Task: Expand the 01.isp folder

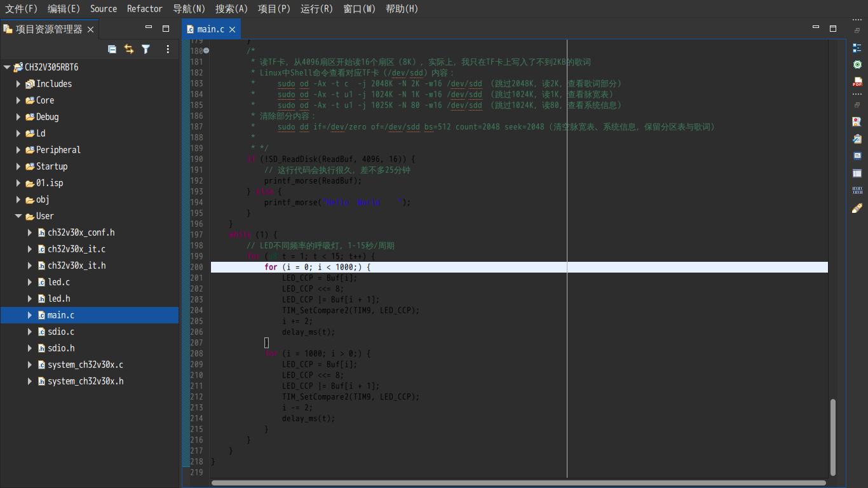Action: coord(18,183)
